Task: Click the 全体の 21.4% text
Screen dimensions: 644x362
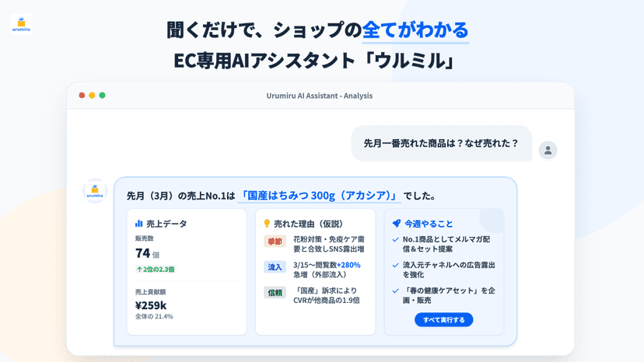Action: [x=154, y=316]
